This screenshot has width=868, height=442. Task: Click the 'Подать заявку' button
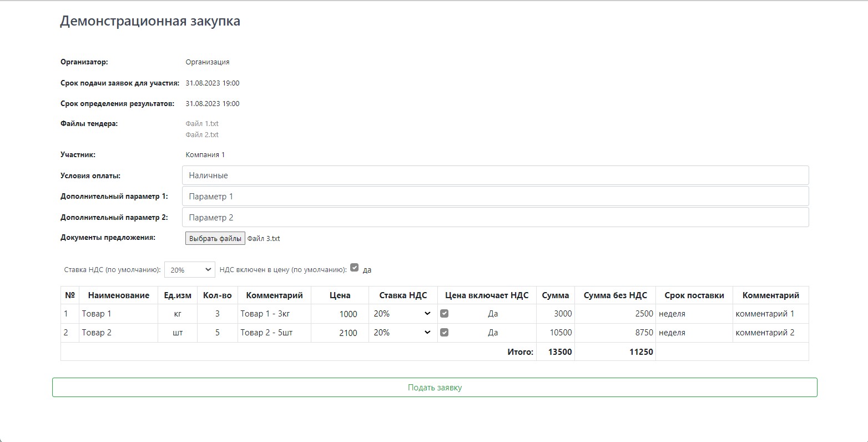tap(435, 388)
